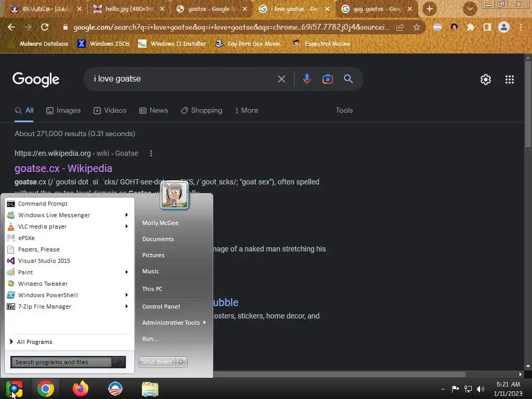Open the Malware Database bookmark

click(x=39, y=44)
